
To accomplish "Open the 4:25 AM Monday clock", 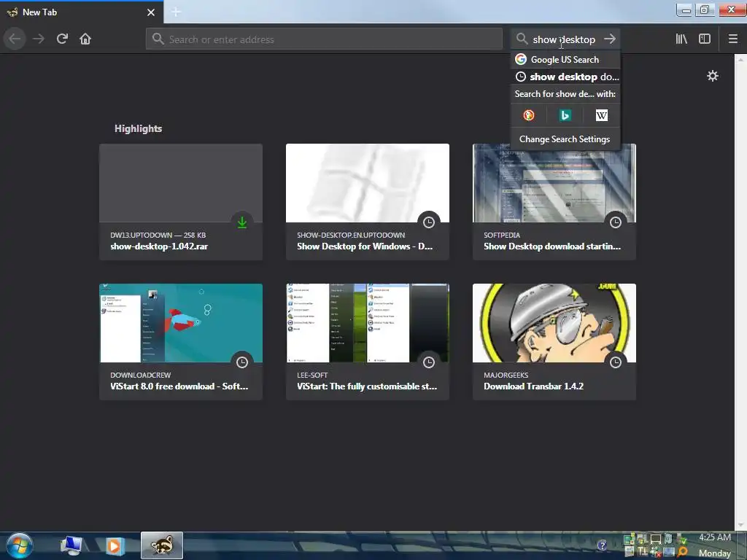I will click(x=715, y=545).
